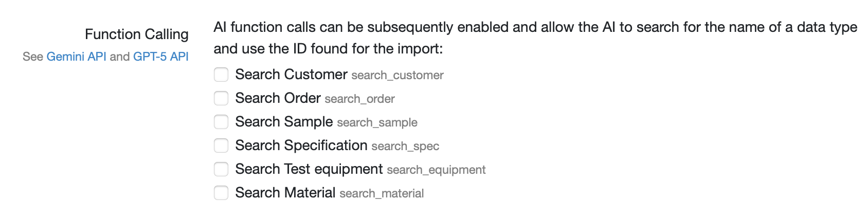Click the gray search_sample identifier

(377, 123)
